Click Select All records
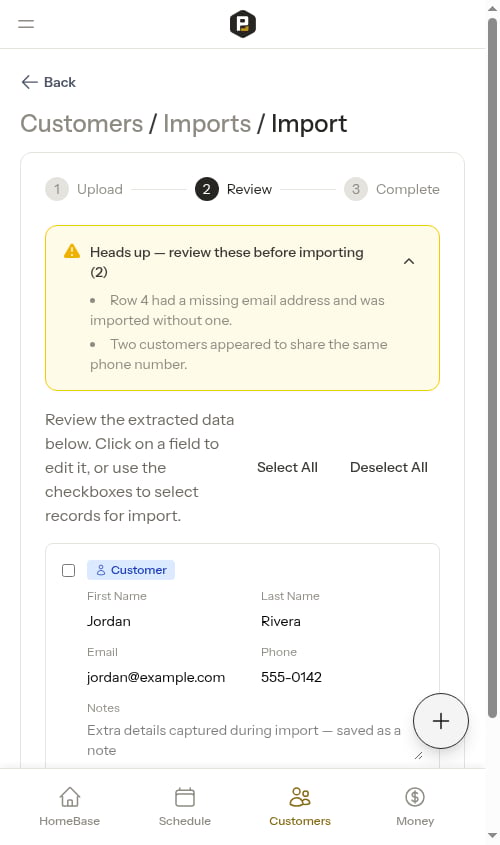The width and height of the screenshot is (500, 845). tap(287, 467)
